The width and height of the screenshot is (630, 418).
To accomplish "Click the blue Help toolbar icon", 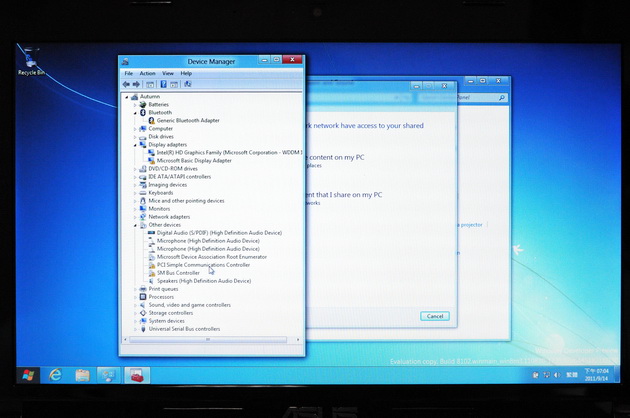I will point(163,84).
